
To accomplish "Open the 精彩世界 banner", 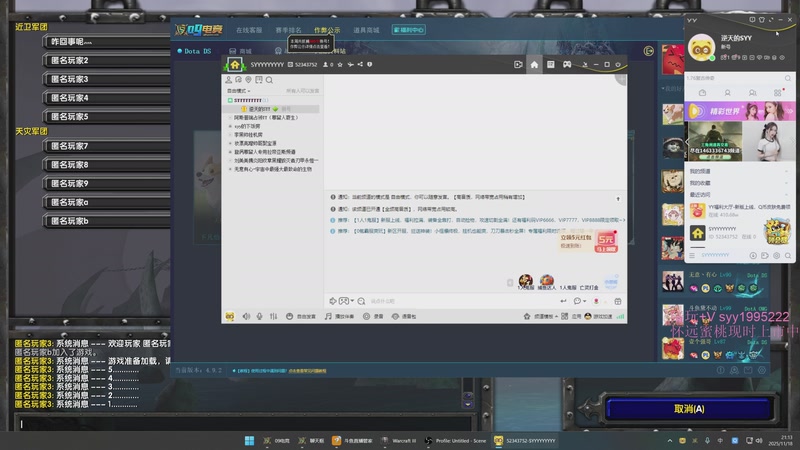I will 739,111.
